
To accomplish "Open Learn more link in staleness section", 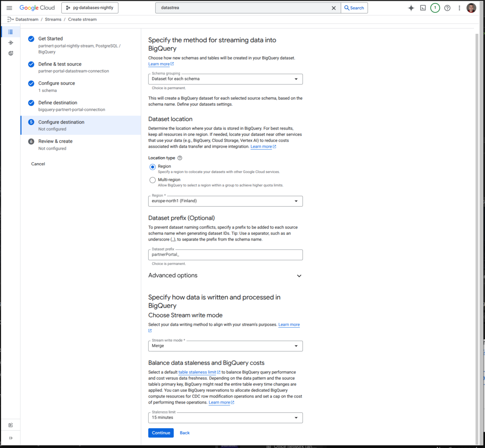I will (221, 402).
